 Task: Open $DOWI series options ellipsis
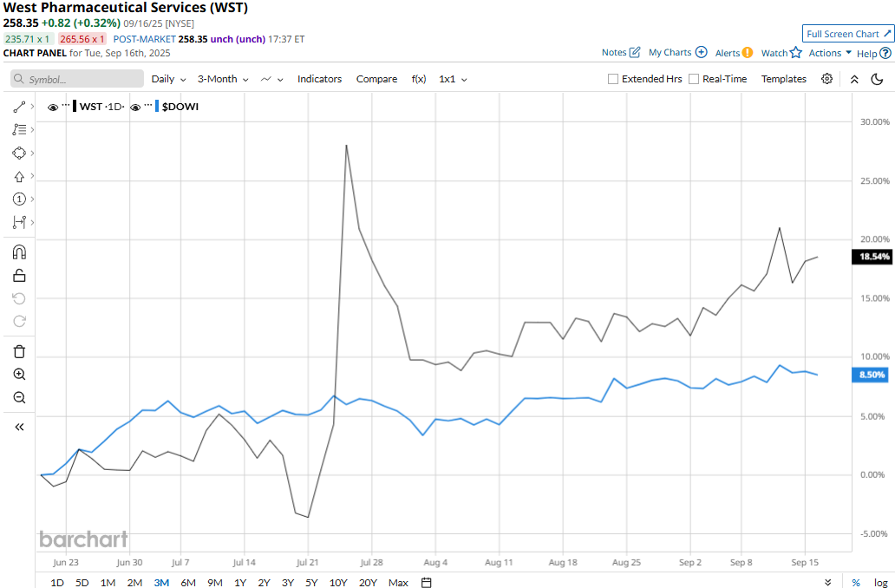point(148,105)
